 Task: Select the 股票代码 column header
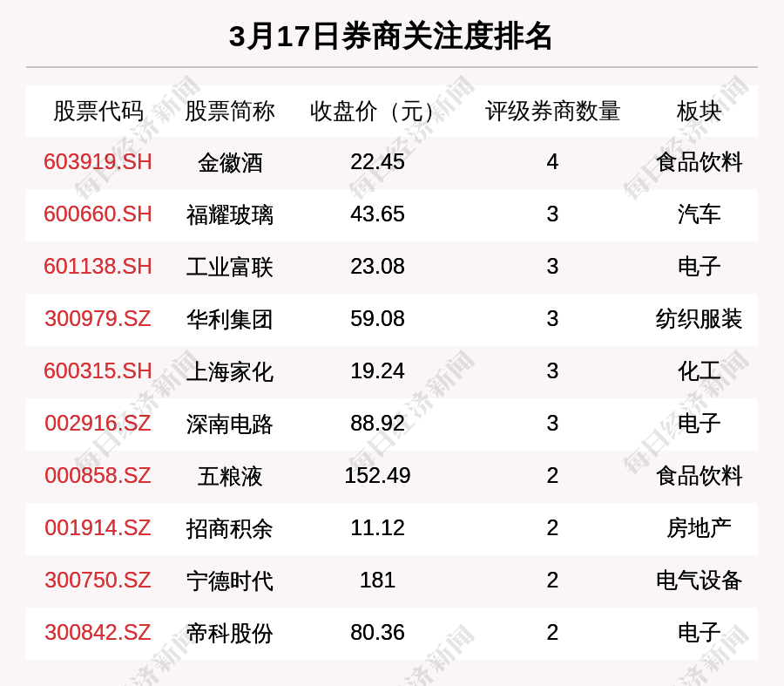tap(98, 111)
